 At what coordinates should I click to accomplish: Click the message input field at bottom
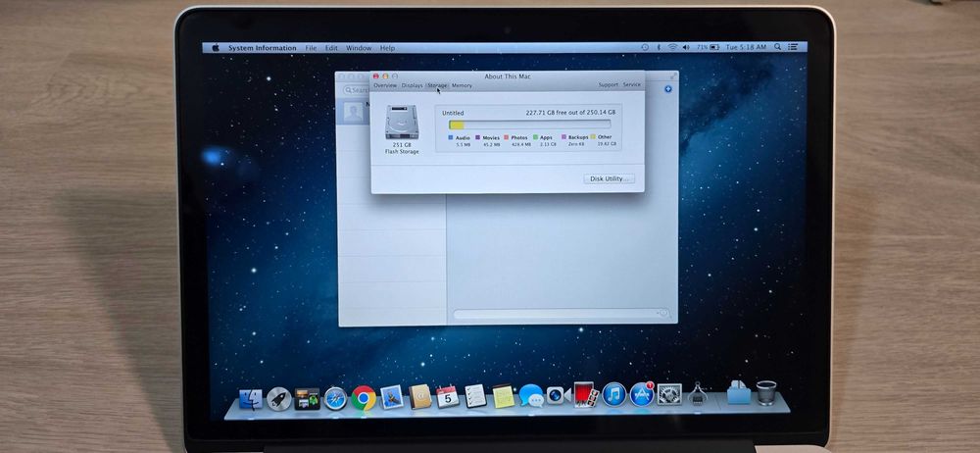[562, 314]
